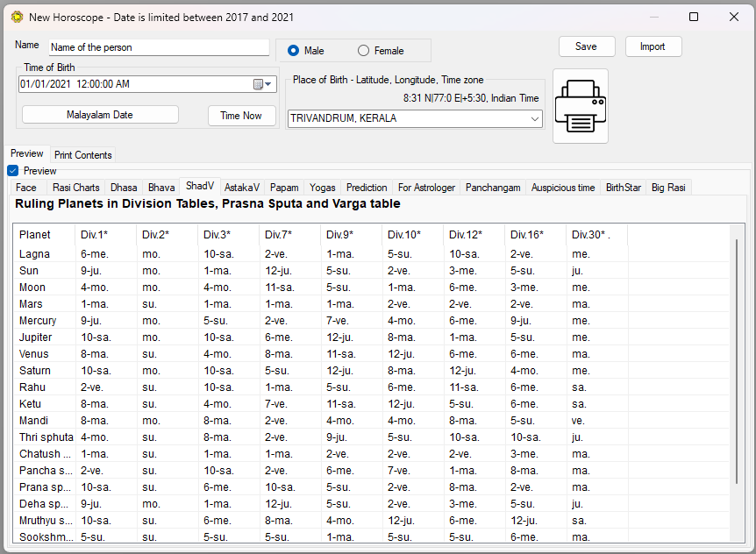This screenshot has height=554, width=756.
Task: Open the Panchangam tab
Action: 493,188
